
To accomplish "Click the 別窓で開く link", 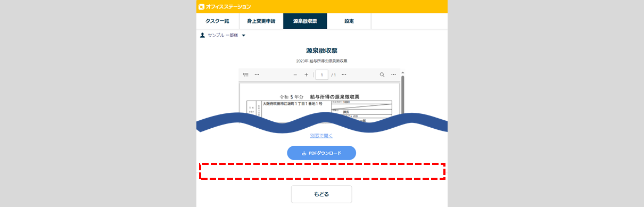I will click(321, 136).
